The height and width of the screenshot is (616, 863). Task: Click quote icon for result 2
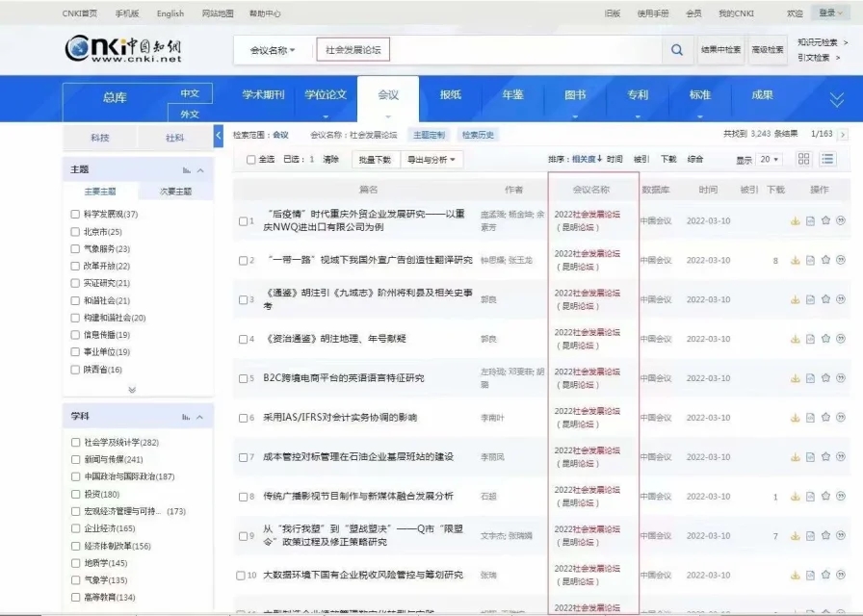[x=841, y=260]
